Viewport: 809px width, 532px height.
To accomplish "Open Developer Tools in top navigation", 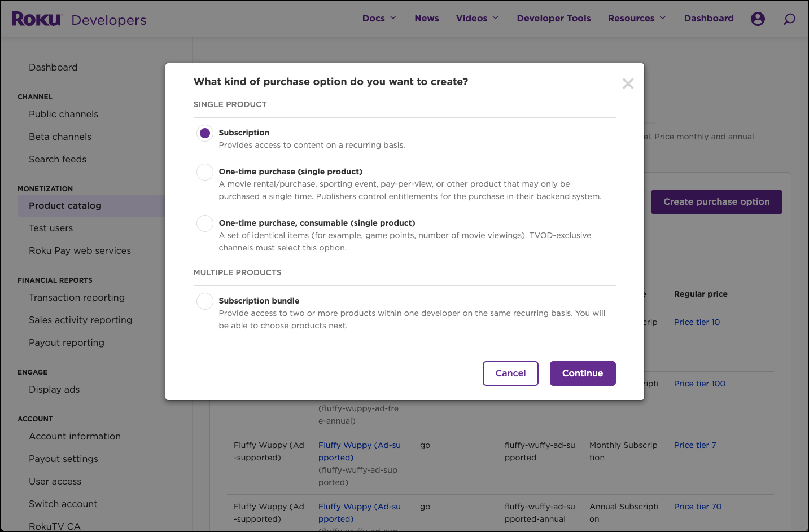I will click(x=553, y=18).
